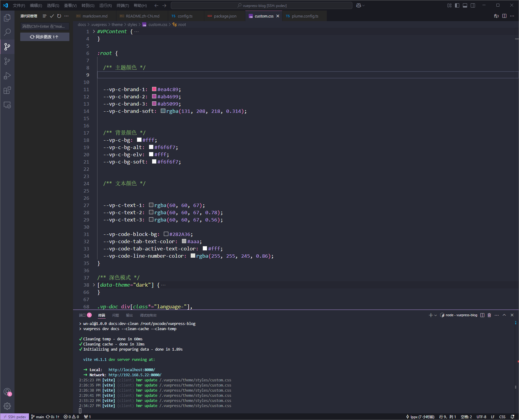Image resolution: width=519 pixels, height=420 pixels.
Task: Open the new terminal launch profile dropdown
Action: click(x=435, y=315)
